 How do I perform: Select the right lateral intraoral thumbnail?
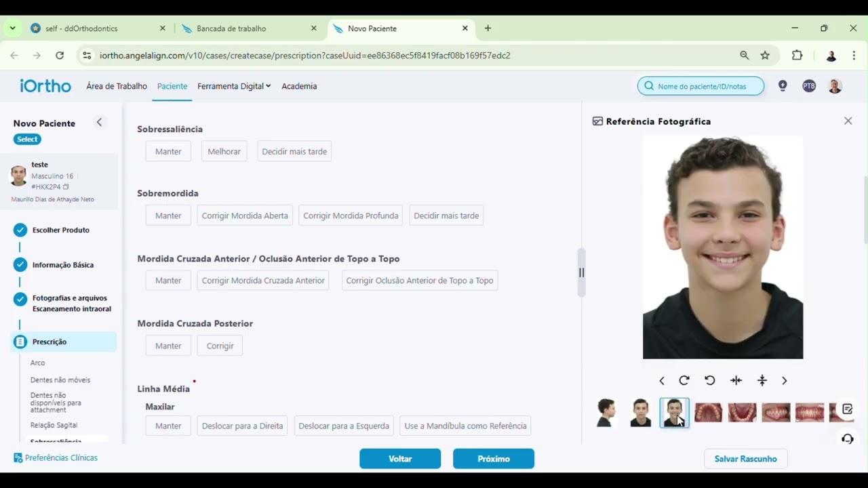[776, 412]
